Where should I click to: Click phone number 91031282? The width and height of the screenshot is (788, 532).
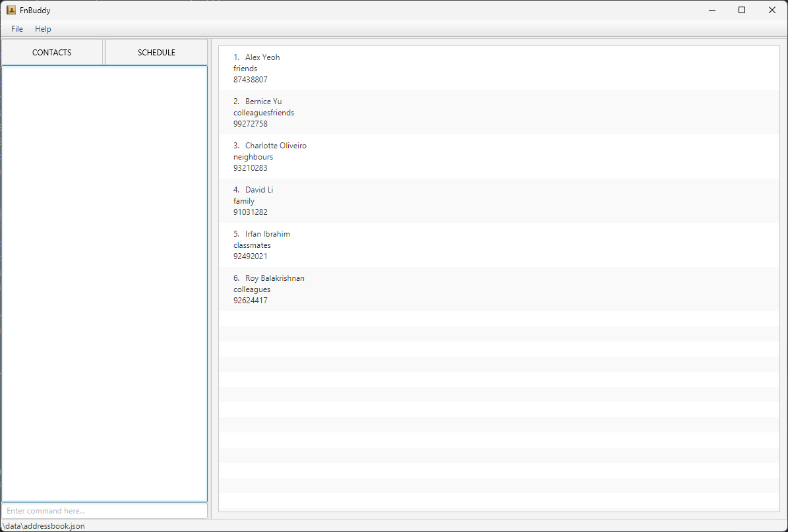pos(251,212)
